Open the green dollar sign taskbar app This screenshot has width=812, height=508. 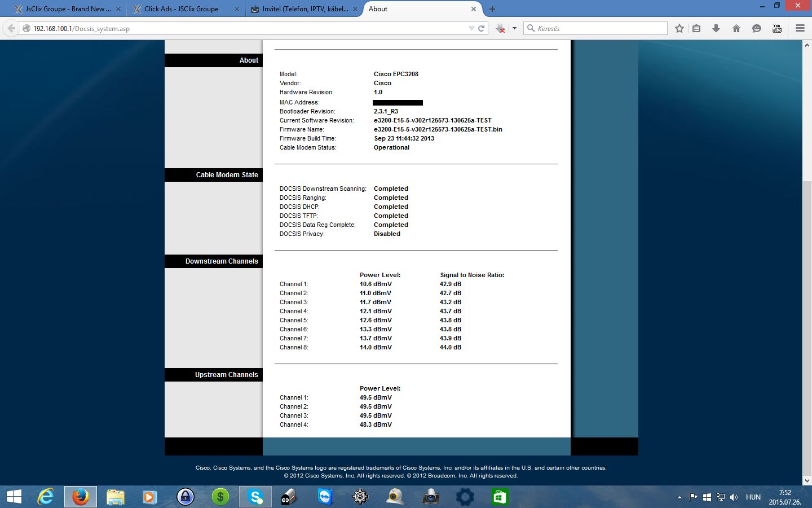(x=220, y=497)
